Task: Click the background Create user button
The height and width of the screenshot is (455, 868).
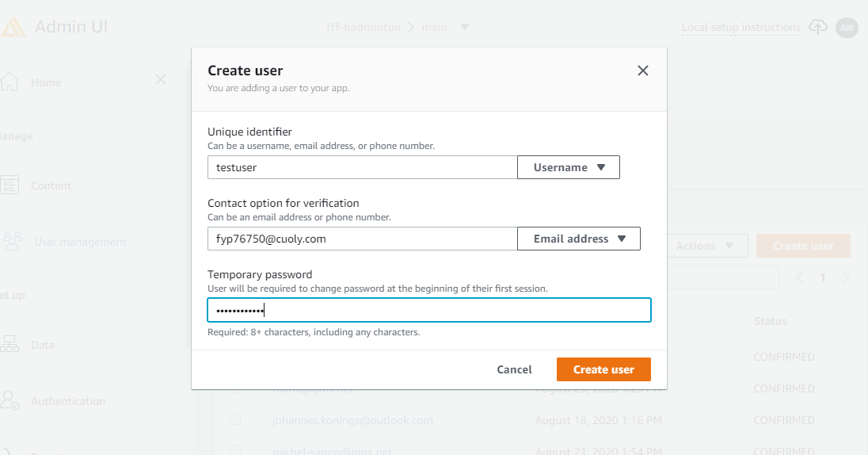Action: [803, 246]
